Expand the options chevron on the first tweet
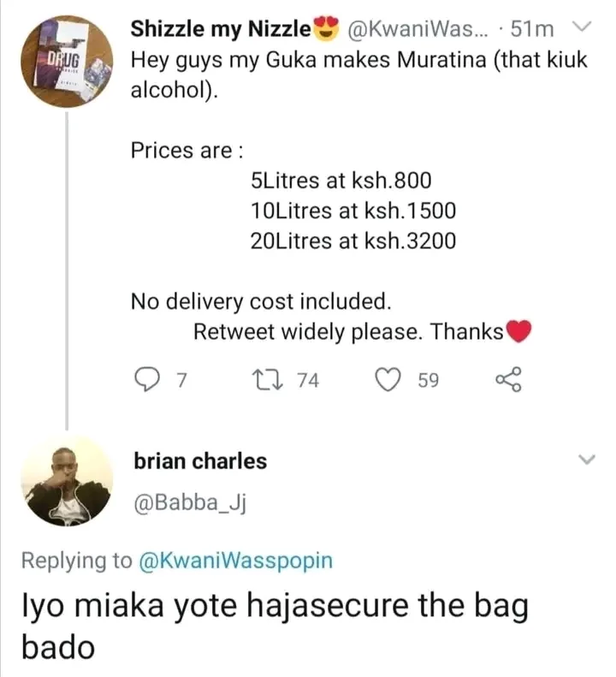Viewport: 616px width, 677px height. pos(583,27)
